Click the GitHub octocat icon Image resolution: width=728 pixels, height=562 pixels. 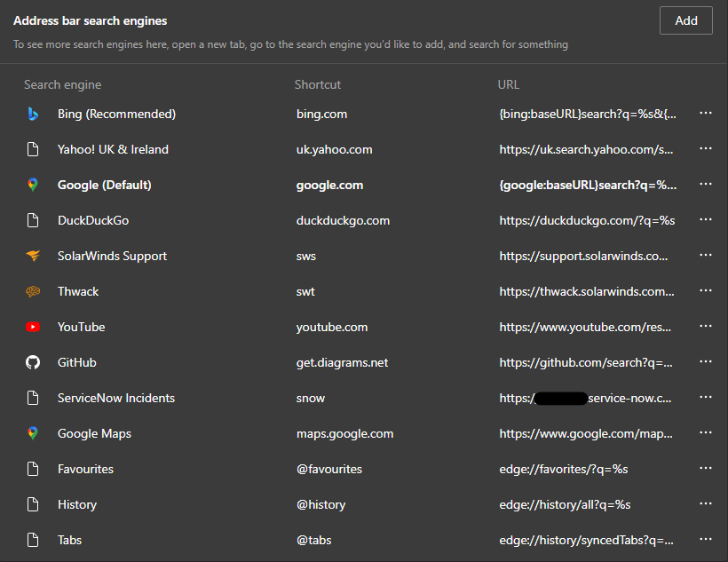pyautogui.click(x=33, y=362)
